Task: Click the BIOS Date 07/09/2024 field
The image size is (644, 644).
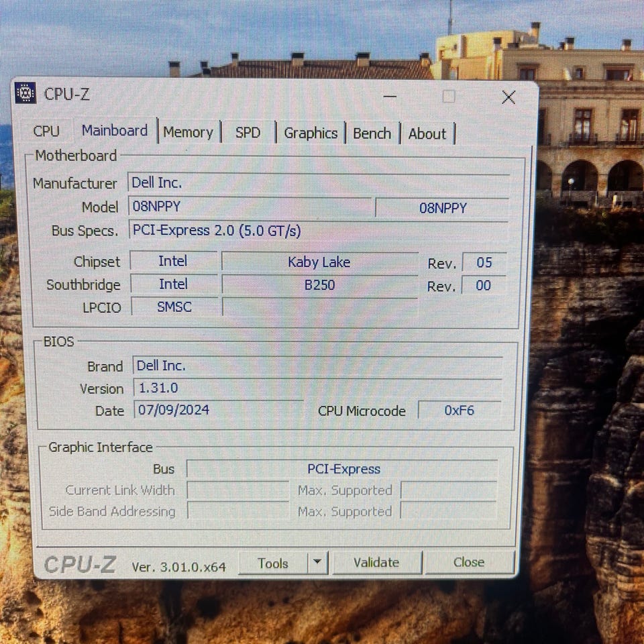Action: click(x=219, y=410)
